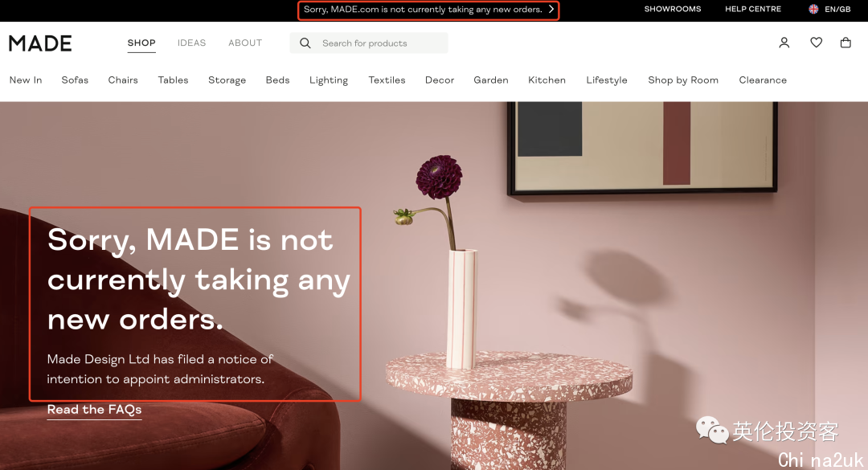The image size is (868, 470).
Task: Switch to the ABOUT tab
Action: [245, 43]
